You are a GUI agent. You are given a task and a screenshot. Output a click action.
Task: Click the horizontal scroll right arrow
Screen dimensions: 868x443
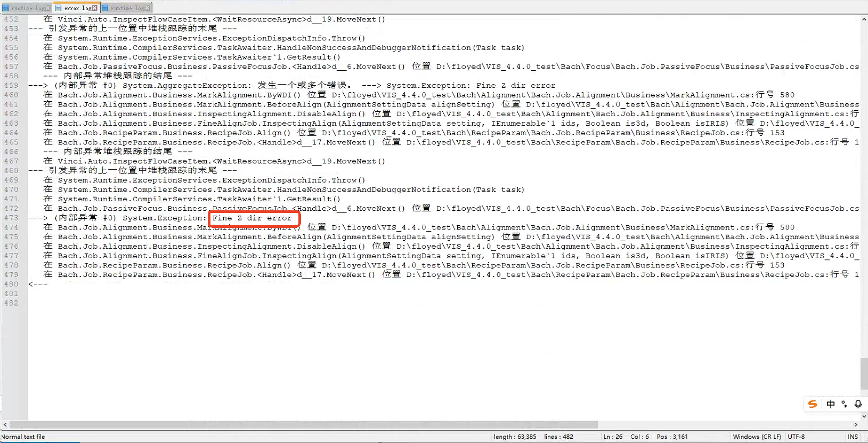tap(856, 424)
